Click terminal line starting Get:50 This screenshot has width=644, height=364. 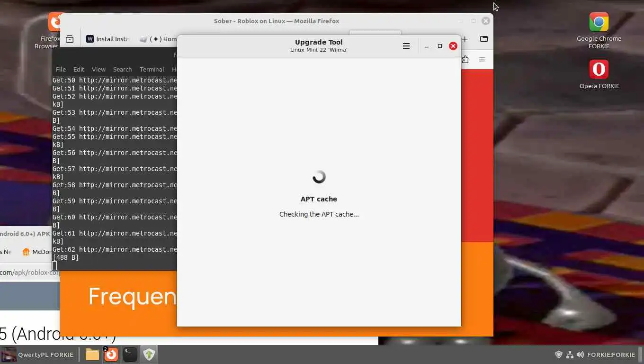(115, 80)
